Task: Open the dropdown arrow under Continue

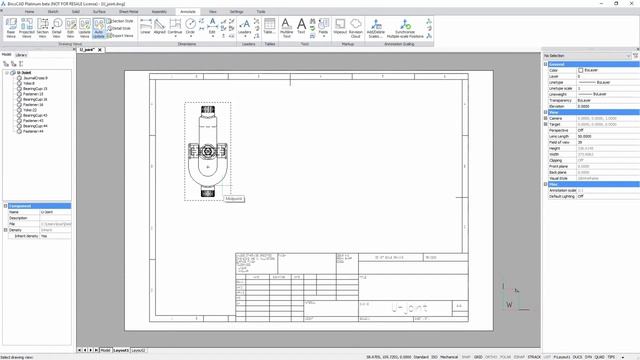Action: [175, 36]
